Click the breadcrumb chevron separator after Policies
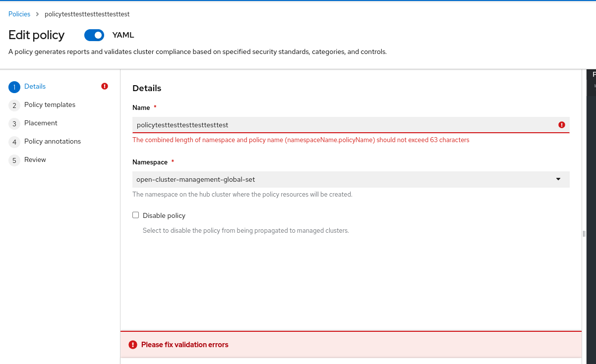This screenshot has height=364, width=596. pyautogui.click(x=37, y=14)
